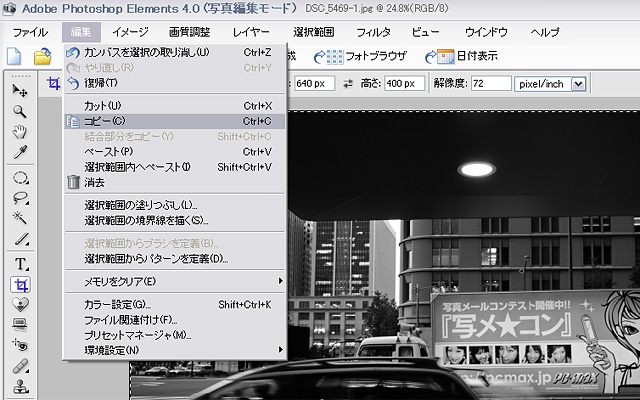The width and height of the screenshot is (640, 400).
Task: Choose 復帰 revert item
Action: tap(175, 83)
